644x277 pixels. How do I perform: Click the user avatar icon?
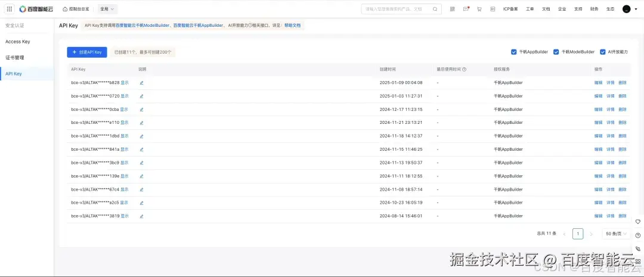click(x=626, y=9)
